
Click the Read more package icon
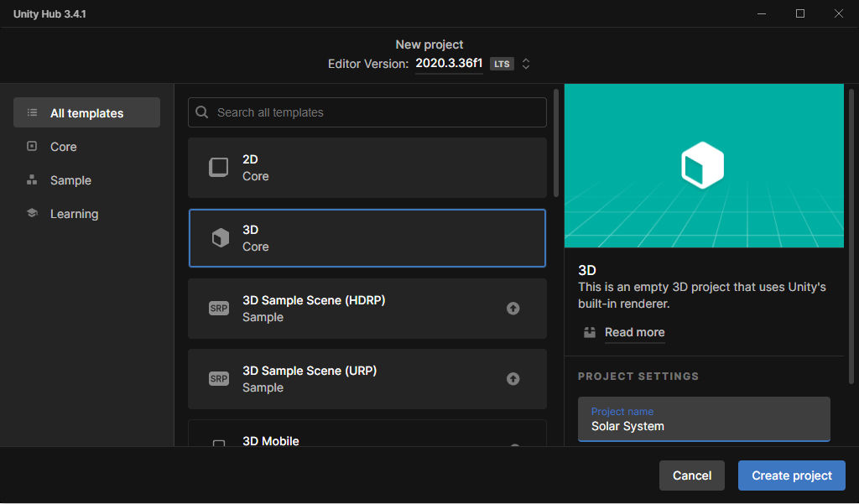click(x=590, y=333)
